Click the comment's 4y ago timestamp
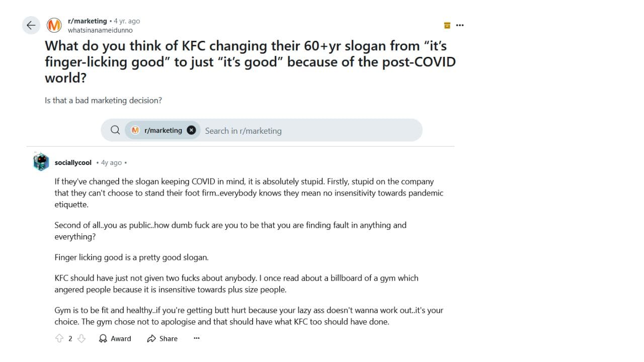This screenshot has width=644, height=362. [x=112, y=162]
